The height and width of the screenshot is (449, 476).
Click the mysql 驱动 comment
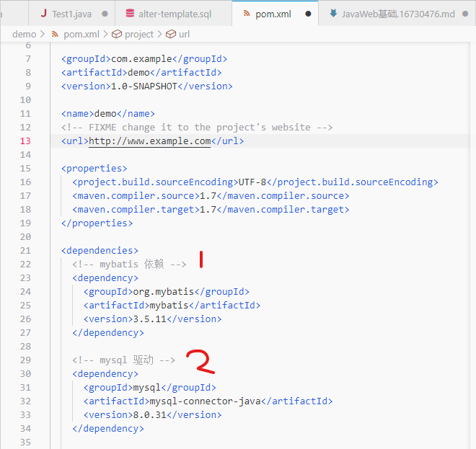[x=124, y=360]
